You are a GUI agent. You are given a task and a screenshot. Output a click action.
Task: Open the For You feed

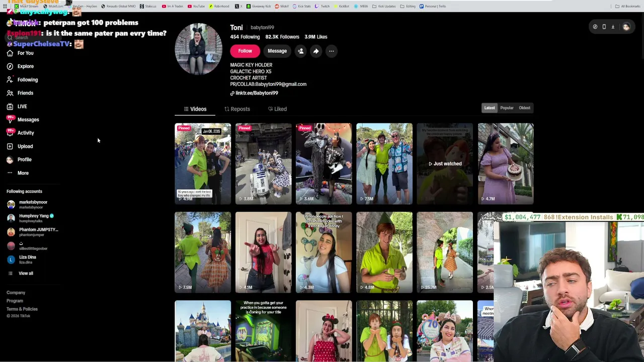click(x=20, y=53)
